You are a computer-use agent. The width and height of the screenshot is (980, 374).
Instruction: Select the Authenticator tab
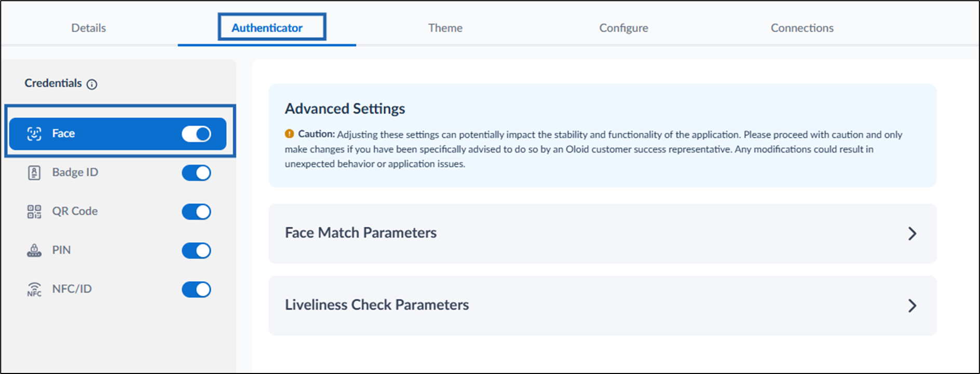[x=267, y=28]
